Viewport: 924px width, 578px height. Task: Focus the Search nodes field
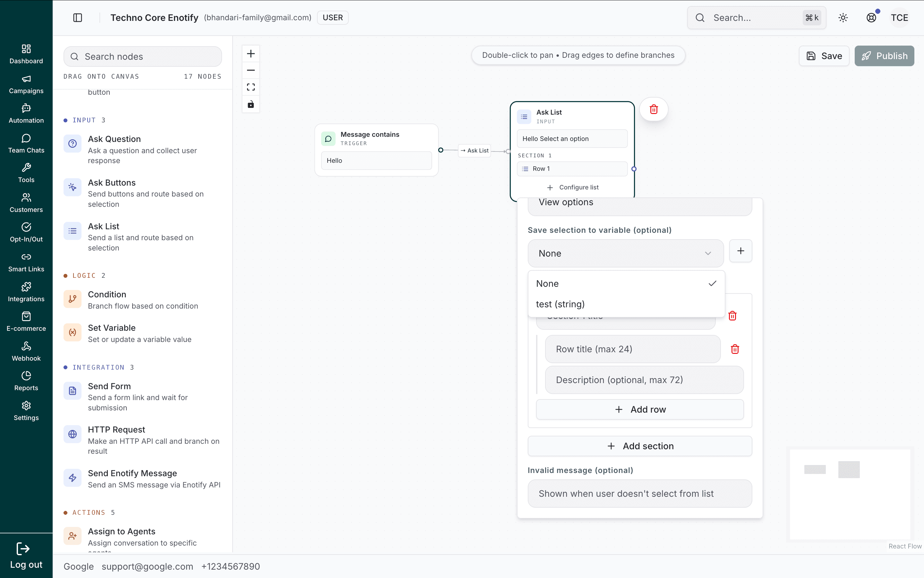(x=143, y=57)
